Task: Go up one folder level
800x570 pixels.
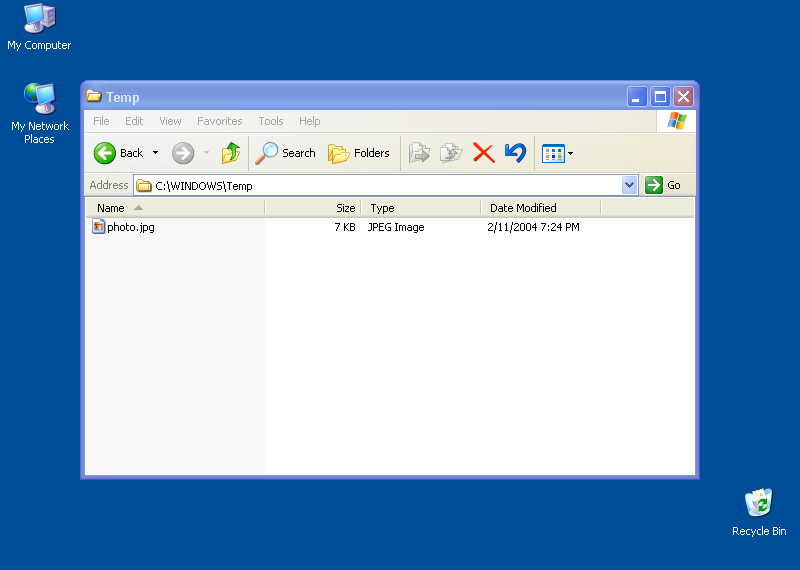Action: pos(231,153)
